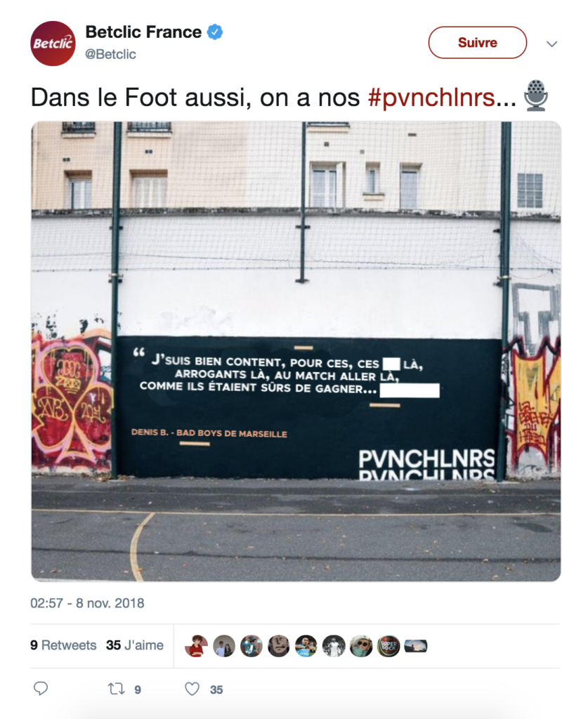Click the verified blue checkmark badge
The image size is (588, 719).
tap(215, 32)
